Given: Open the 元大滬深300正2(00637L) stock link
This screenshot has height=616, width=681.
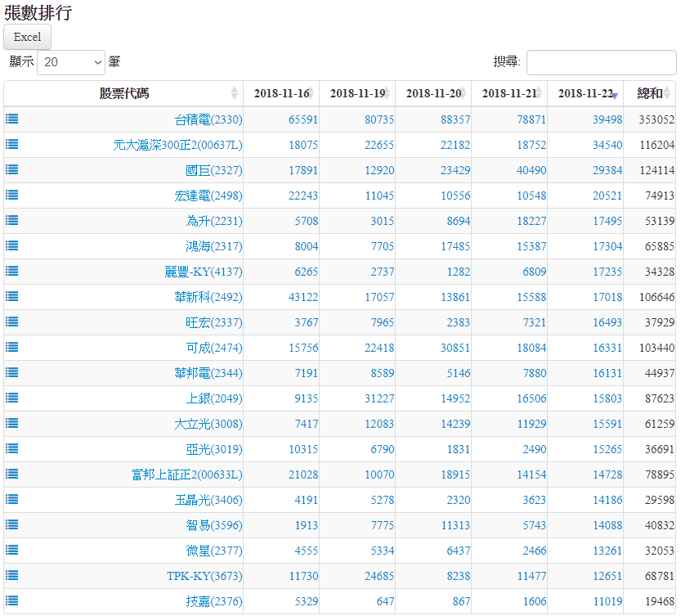Looking at the screenshot, I should [x=177, y=145].
